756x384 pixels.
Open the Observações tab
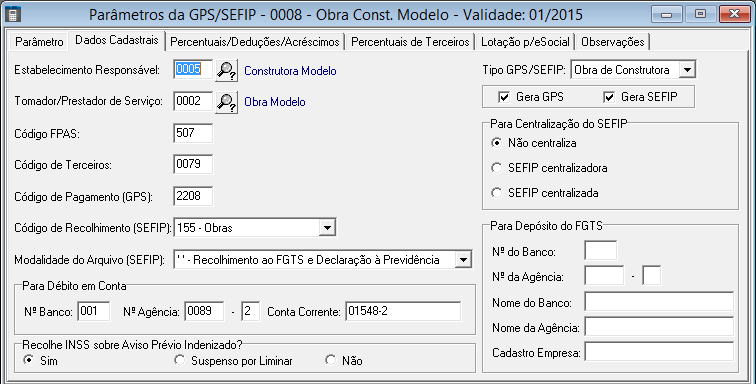point(612,42)
